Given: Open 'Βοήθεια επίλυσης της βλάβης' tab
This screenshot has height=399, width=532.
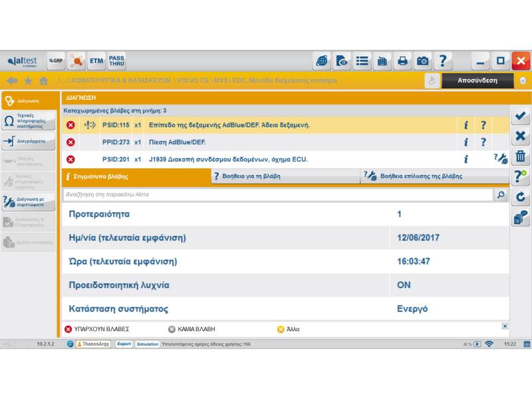Looking at the screenshot, I should pyautogui.click(x=435, y=176).
